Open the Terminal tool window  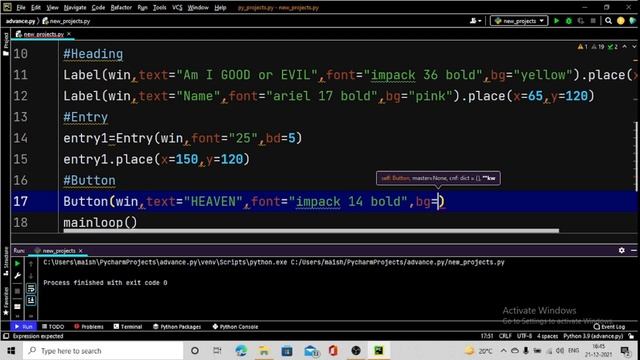click(128, 327)
